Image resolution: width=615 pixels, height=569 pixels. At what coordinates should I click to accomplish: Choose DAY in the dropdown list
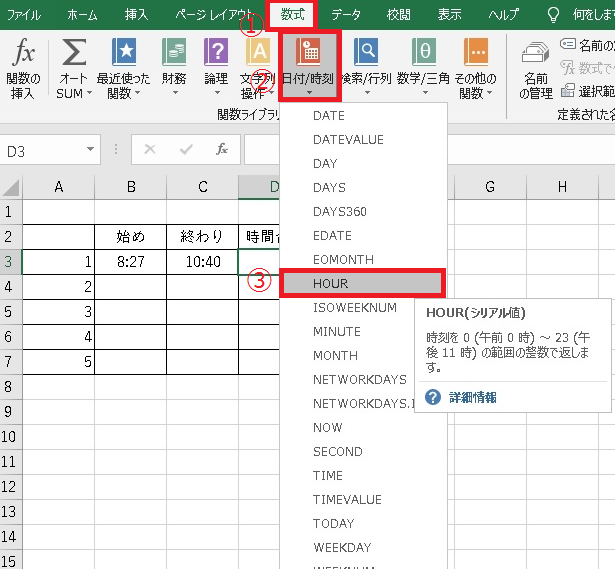point(364,164)
